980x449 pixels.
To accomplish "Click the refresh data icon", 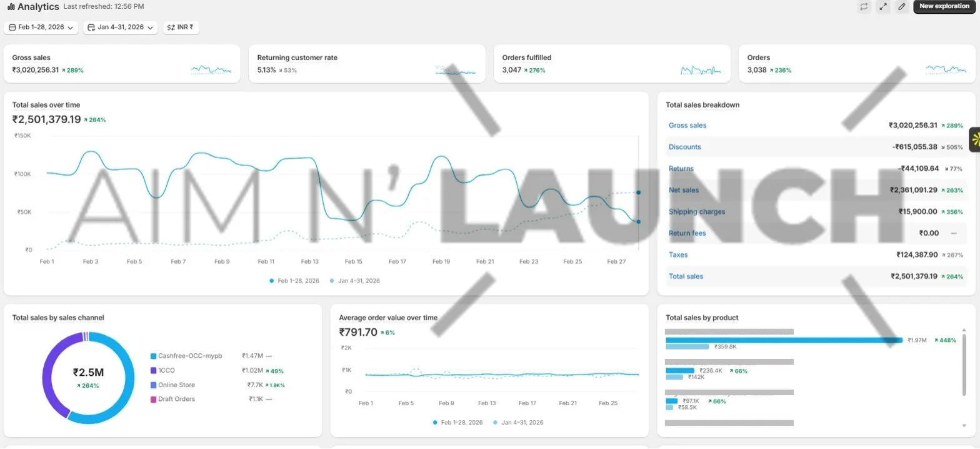I will click(864, 7).
